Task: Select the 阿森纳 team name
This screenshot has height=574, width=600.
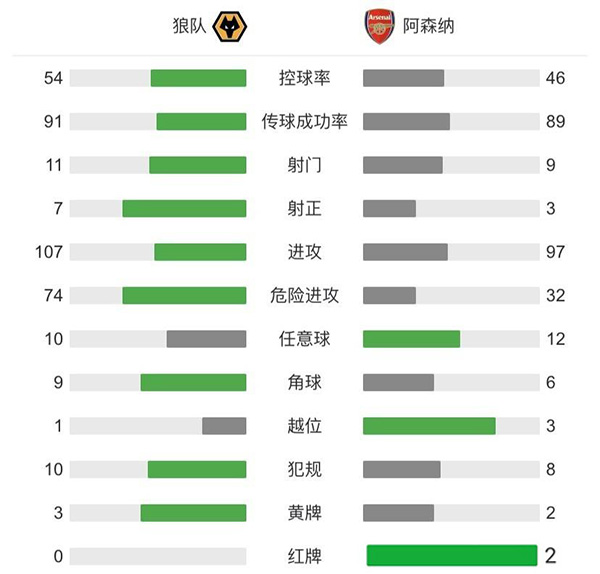Action: [428, 27]
